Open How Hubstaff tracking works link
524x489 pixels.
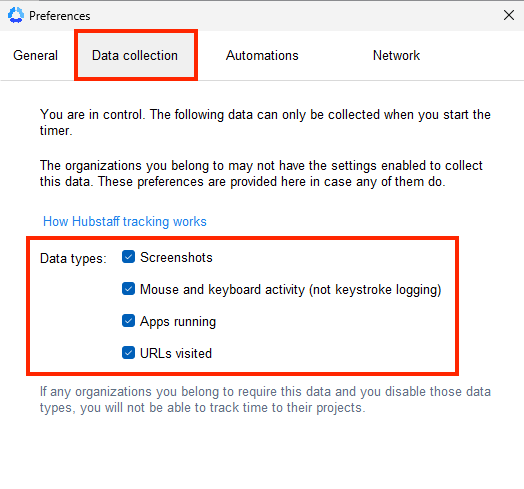(125, 222)
